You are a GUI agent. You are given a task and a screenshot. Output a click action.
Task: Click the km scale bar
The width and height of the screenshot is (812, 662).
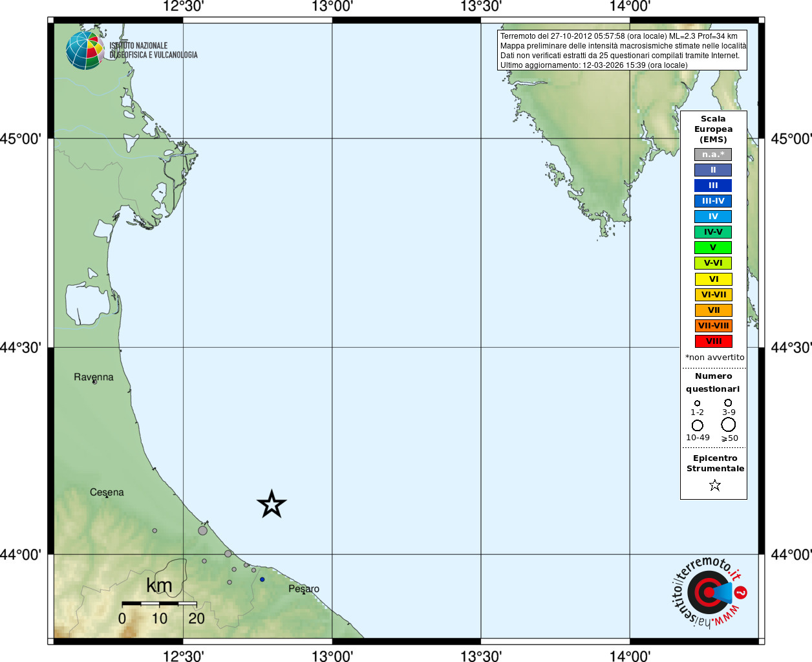coord(159,604)
